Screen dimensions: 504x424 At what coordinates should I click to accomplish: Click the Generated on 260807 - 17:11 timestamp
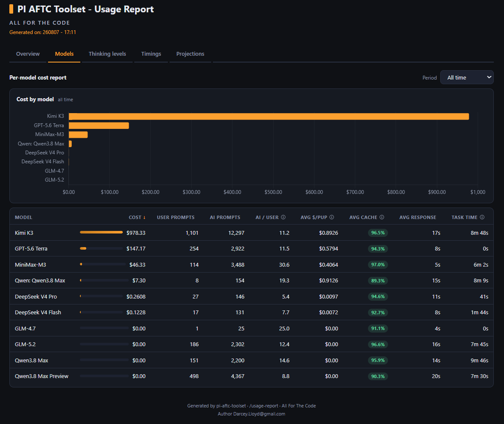[42, 32]
